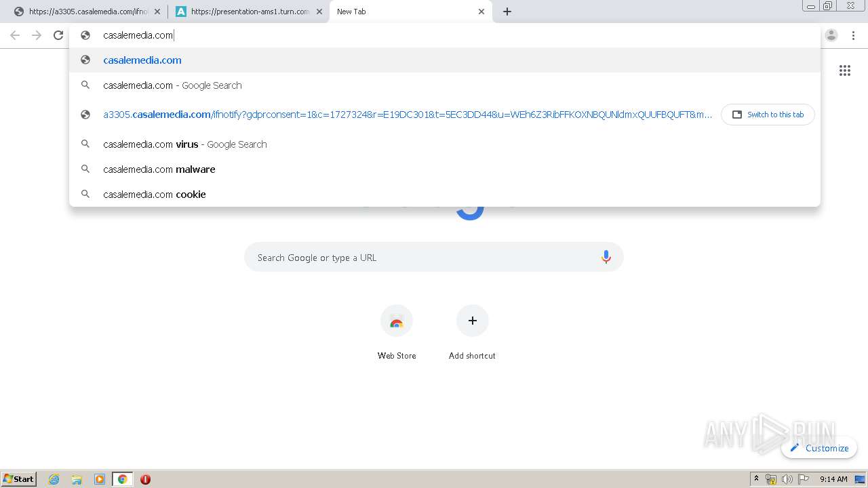This screenshot has width=868, height=488.
Task: Open the Windows Start menu
Action: point(19,479)
